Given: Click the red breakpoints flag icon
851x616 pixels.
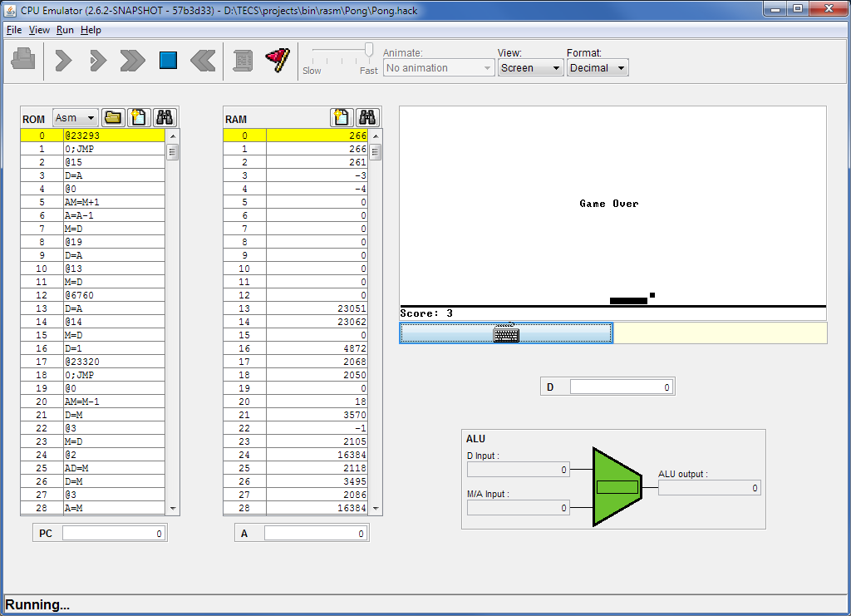Looking at the screenshot, I should (x=277, y=61).
